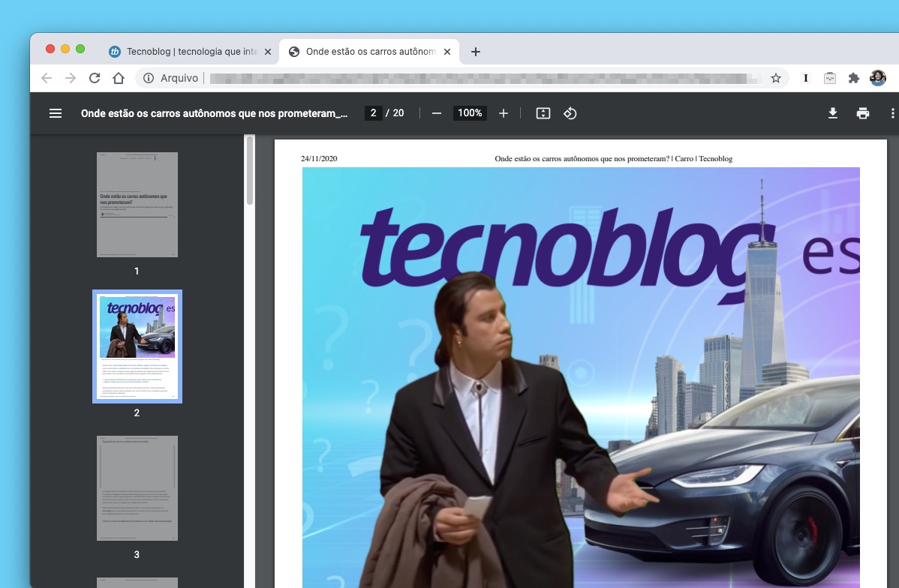Image resolution: width=899 pixels, height=588 pixels.
Task: Click the total pages count 20
Action: point(398,113)
